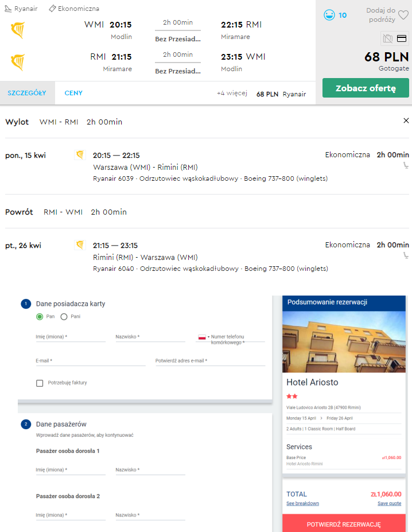Close the flight details panel with X
This screenshot has height=532, width=412.
click(x=406, y=121)
